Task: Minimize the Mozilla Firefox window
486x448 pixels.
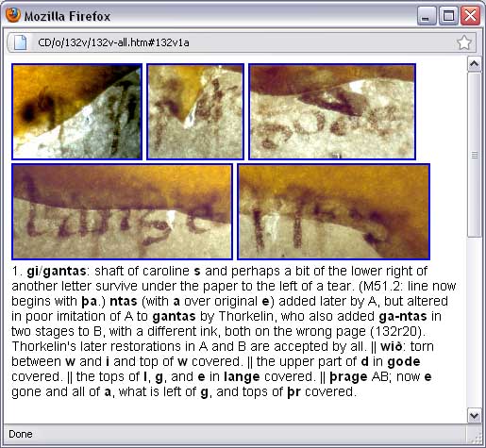Action: point(427,16)
